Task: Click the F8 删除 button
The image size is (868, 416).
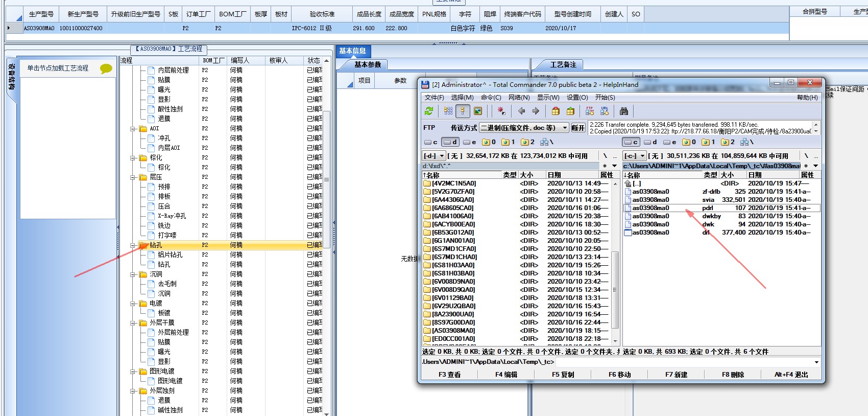Action: tap(733, 375)
